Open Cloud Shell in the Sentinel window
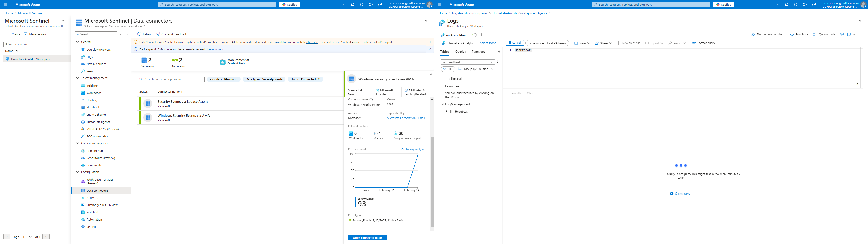 pyautogui.click(x=343, y=5)
